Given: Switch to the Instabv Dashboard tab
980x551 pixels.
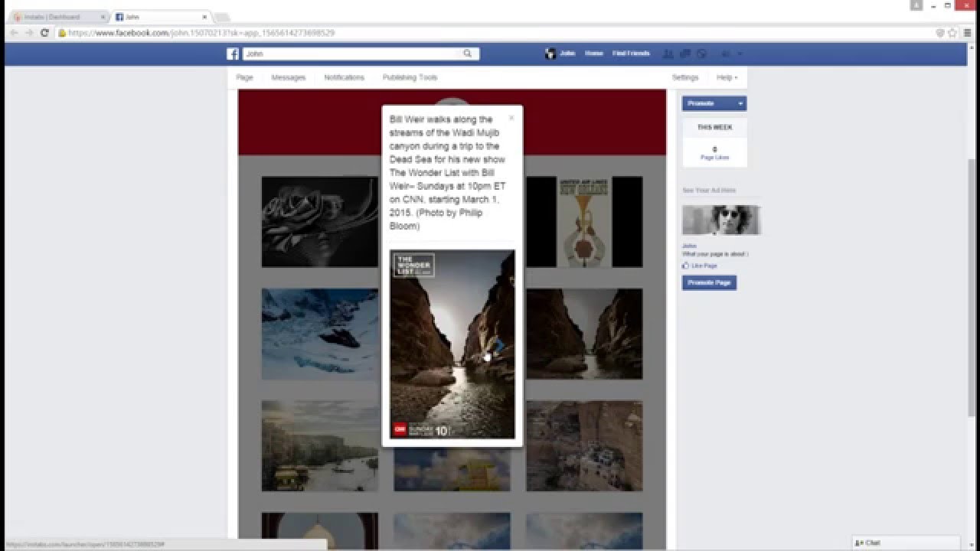Looking at the screenshot, I should (57, 17).
